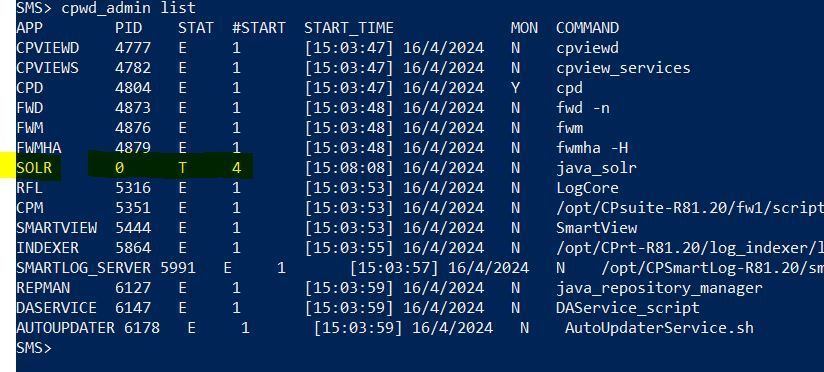Click the #START column header
Viewport: 824px width, 372px height.
[x=259, y=28]
